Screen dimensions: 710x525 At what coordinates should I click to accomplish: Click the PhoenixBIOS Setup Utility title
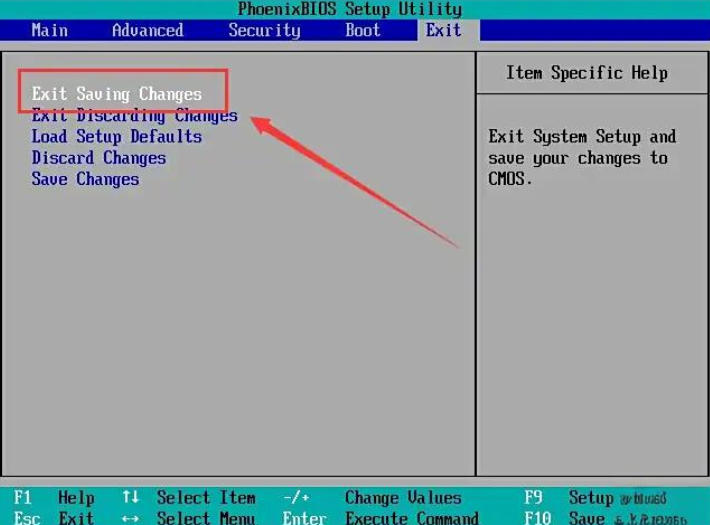[350, 9]
